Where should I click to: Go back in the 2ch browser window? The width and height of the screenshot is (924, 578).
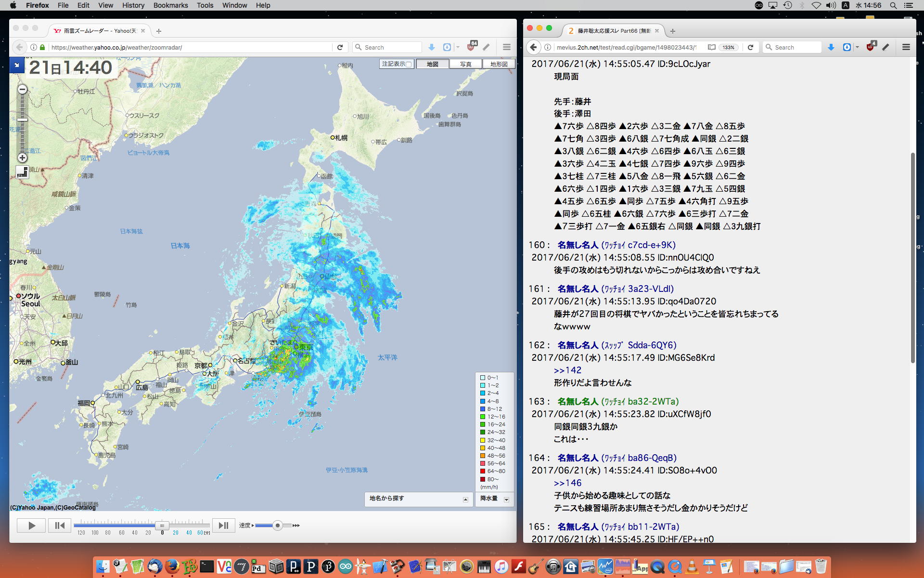click(533, 47)
